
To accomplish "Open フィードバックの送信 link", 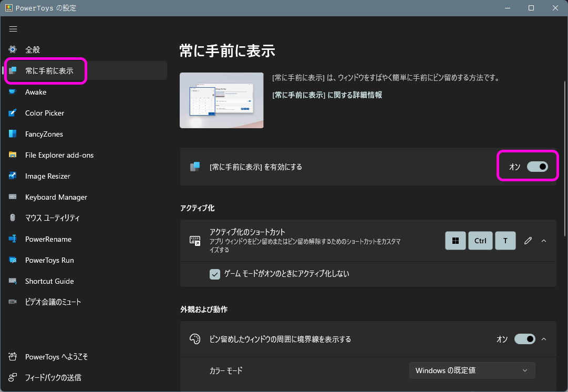I will pyautogui.click(x=86, y=377).
